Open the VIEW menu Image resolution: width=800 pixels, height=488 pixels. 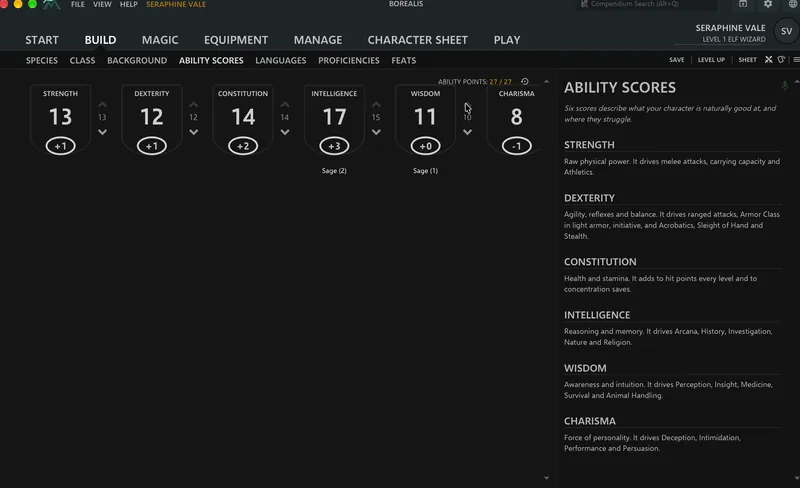102,4
